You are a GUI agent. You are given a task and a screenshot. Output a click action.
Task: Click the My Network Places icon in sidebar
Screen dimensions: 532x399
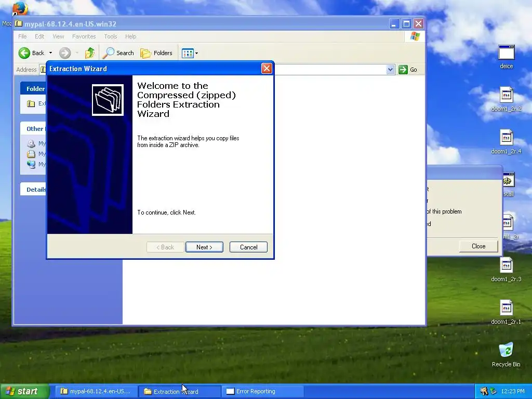[x=31, y=164]
